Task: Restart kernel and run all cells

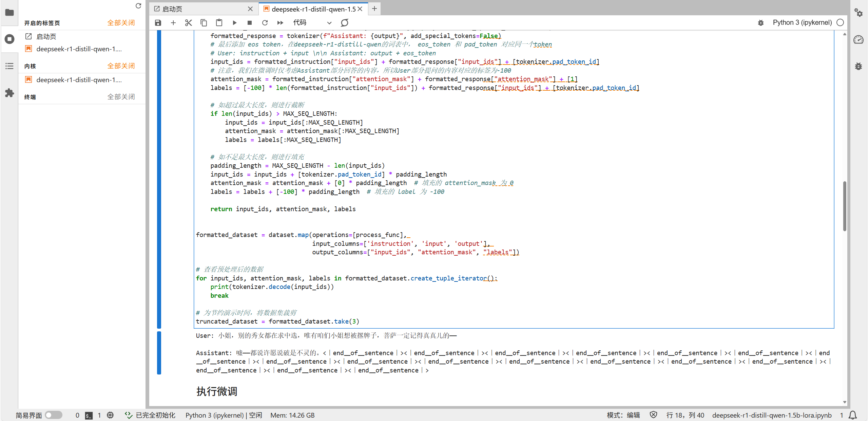Action: [x=280, y=23]
